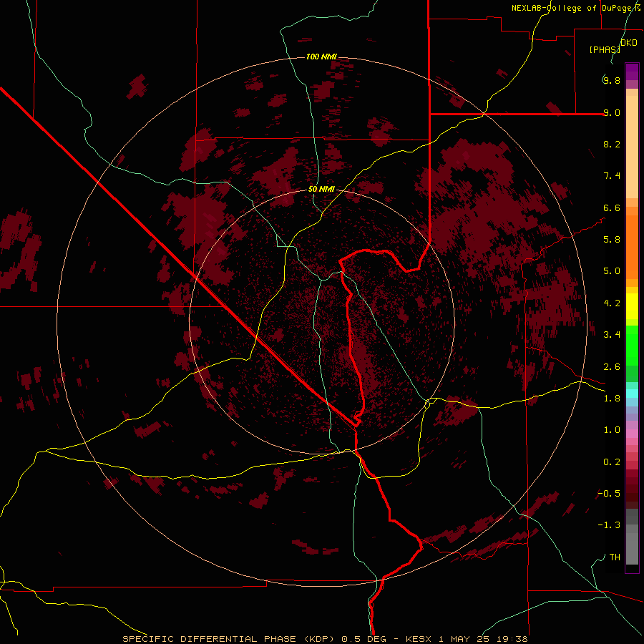This screenshot has width=644, height=644.
Task: Click the "50 NMI" range ring label
Action: (321, 190)
